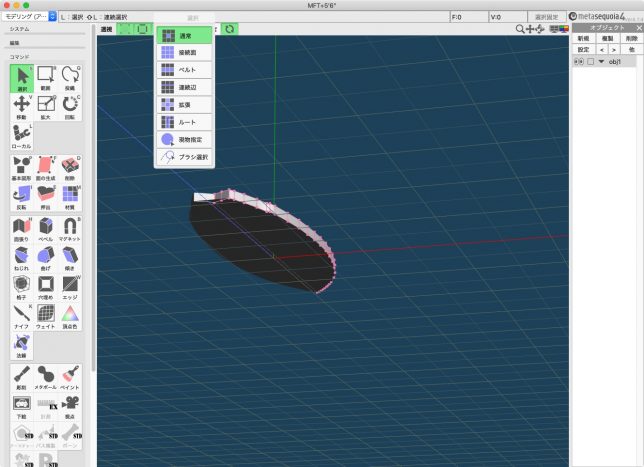Pick the 面張り tool icon
644x467 pixels.
[x=22, y=229]
